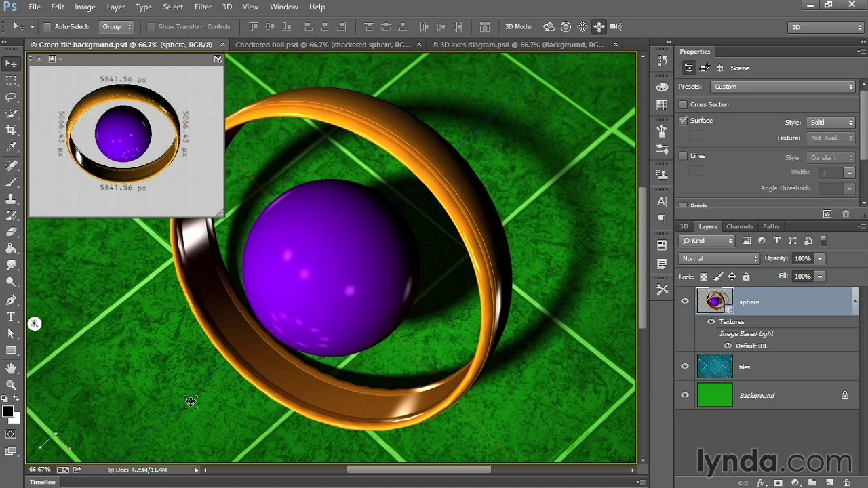868x488 pixels.
Task: Select the Paint Bucket tool
Action: coord(11,249)
